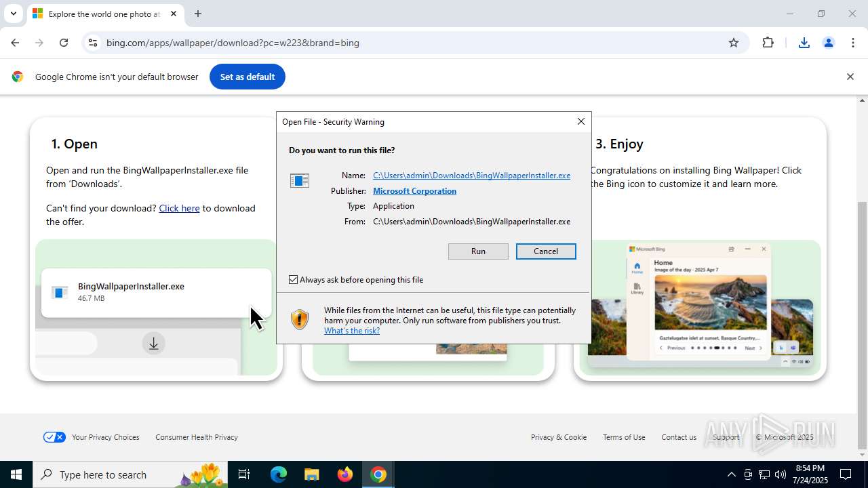Open Contact us link

[x=679, y=437]
